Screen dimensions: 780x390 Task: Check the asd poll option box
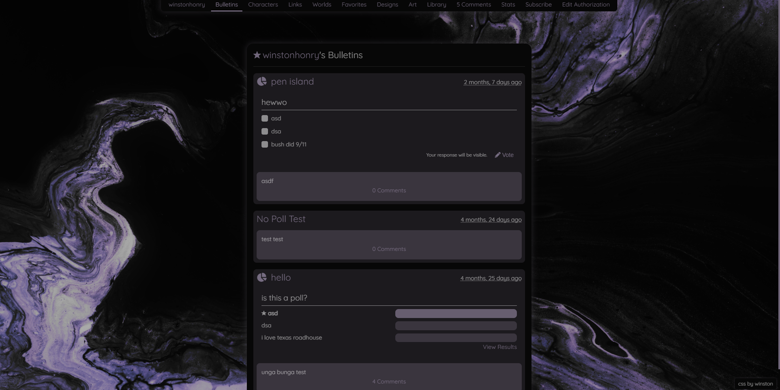[265, 118]
